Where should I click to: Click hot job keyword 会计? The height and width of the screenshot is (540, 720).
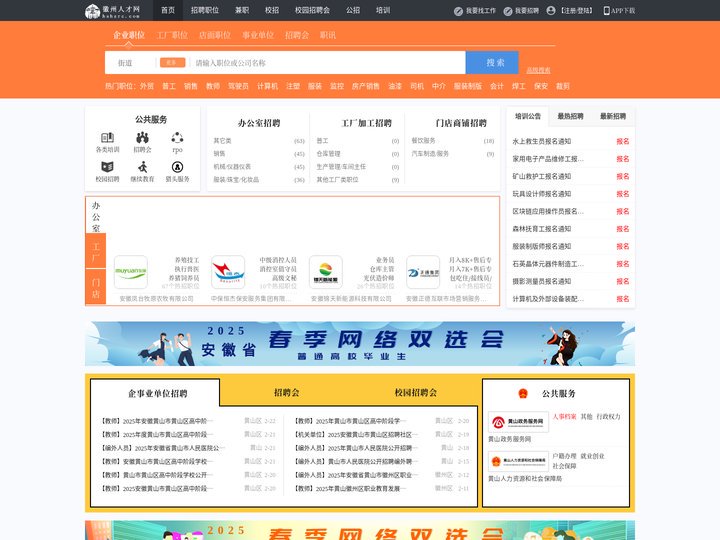pos(497,86)
